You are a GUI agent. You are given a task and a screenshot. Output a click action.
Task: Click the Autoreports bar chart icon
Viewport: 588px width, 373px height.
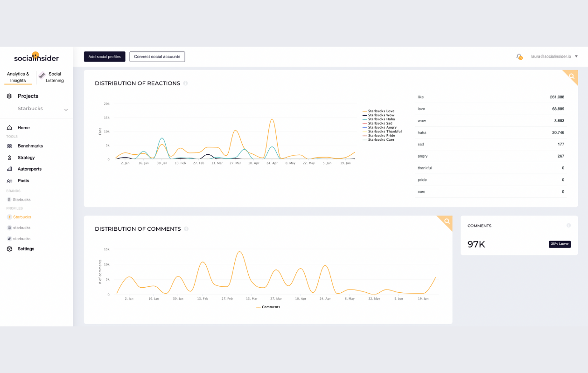pyautogui.click(x=9, y=169)
